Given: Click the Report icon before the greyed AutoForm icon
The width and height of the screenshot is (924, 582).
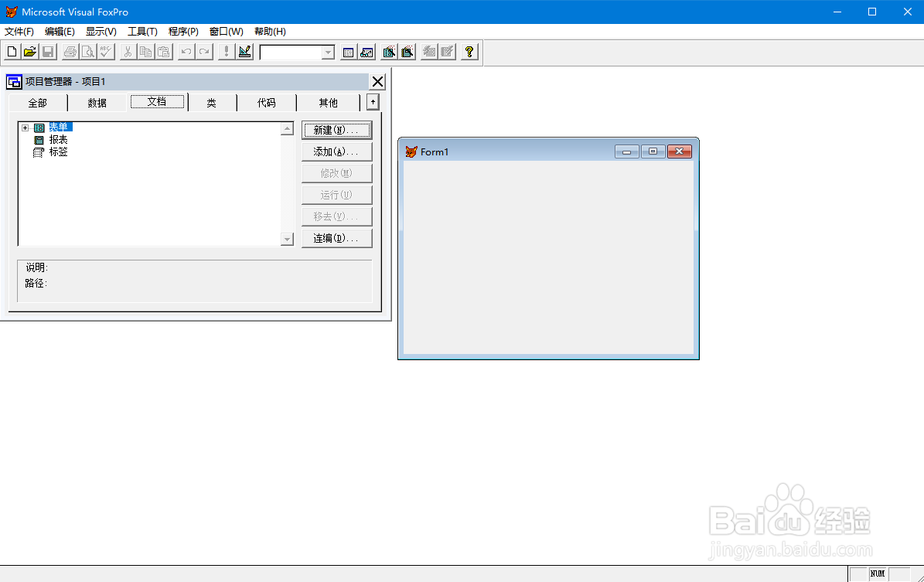Looking at the screenshot, I should click(x=407, y=52).
